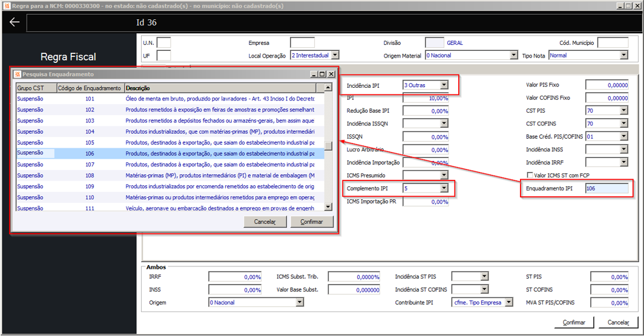Select row with código 109
Image resolution: width=644 pixels, height=336 pixels.
[x=170, y=186]
